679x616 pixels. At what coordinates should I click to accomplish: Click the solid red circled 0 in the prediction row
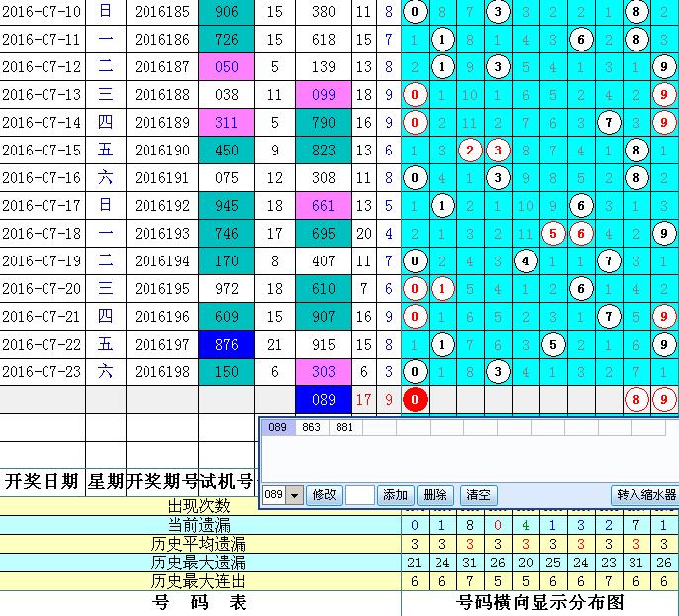[x=415, y=400]
